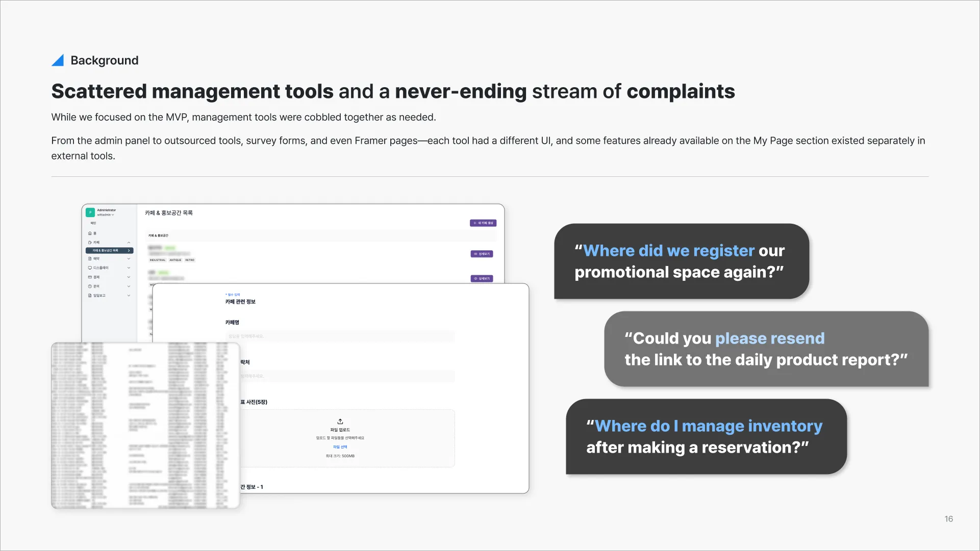Select the highlighted cafe & promo space list item
This screenshot has width=980, height=551.
point(109,251)
